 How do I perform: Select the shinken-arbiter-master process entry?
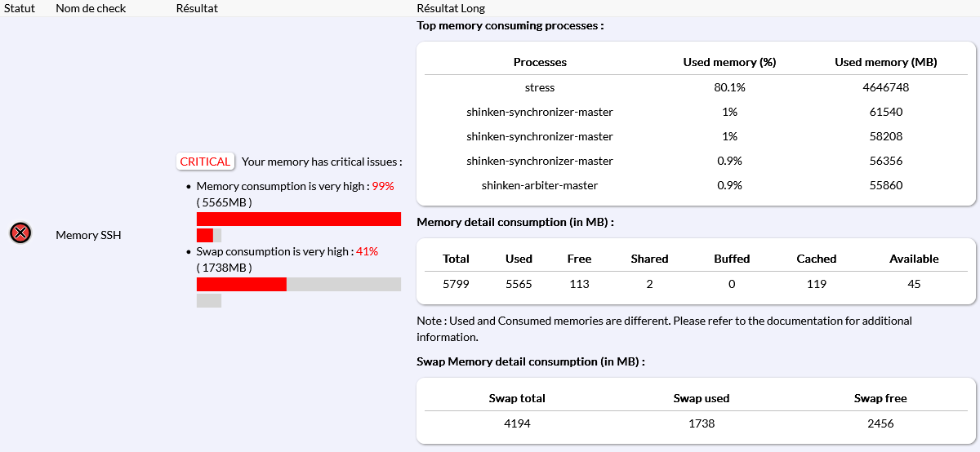540,185
